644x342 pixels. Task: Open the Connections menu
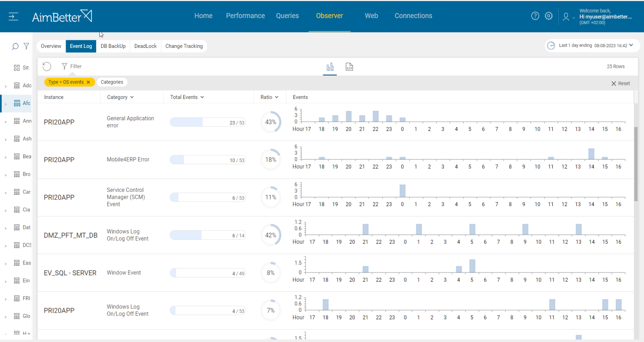tap(413, 16)
